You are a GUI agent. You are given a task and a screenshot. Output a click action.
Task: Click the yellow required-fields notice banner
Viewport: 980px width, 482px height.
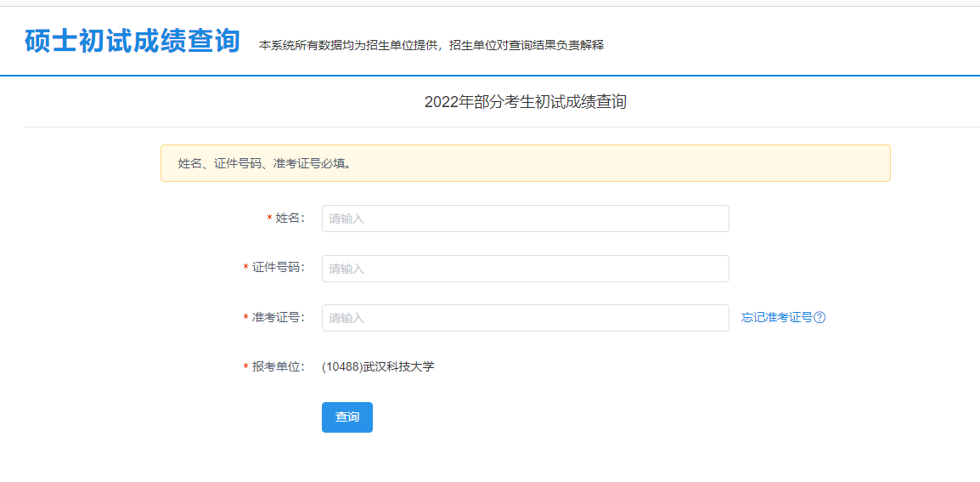[x=525, y=163]
